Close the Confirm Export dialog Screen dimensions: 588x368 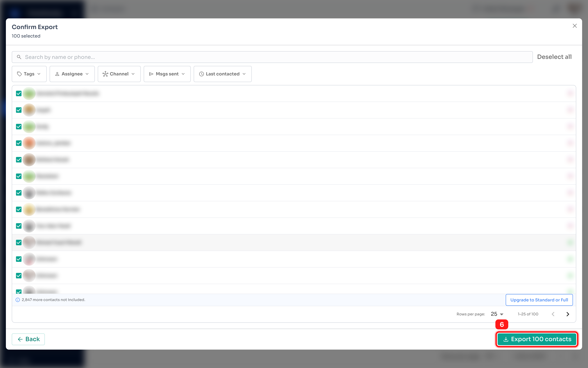pos(574,26)
